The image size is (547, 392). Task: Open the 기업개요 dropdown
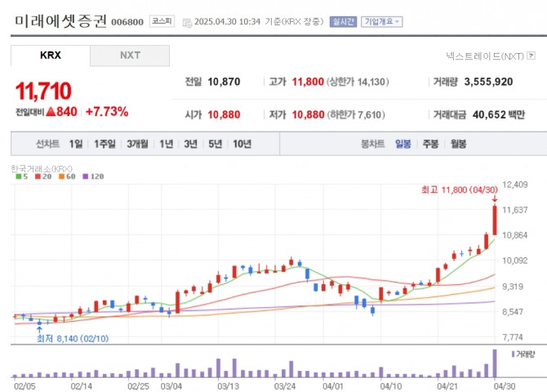point(382,22)
